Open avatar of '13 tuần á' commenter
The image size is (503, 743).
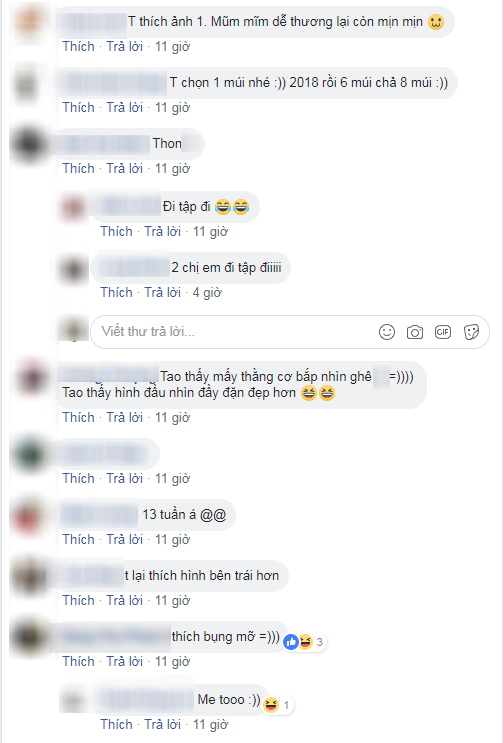pyautogui.click(x=30, y=515)
